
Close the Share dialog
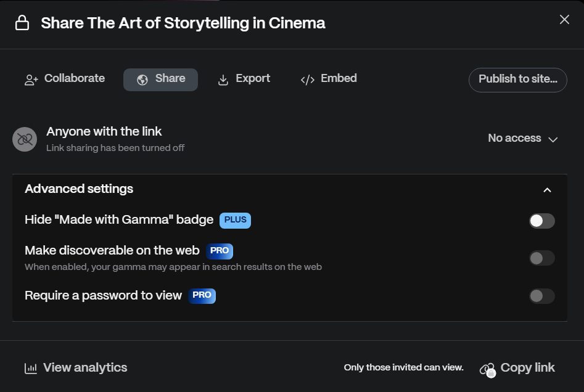coord(564,20)
